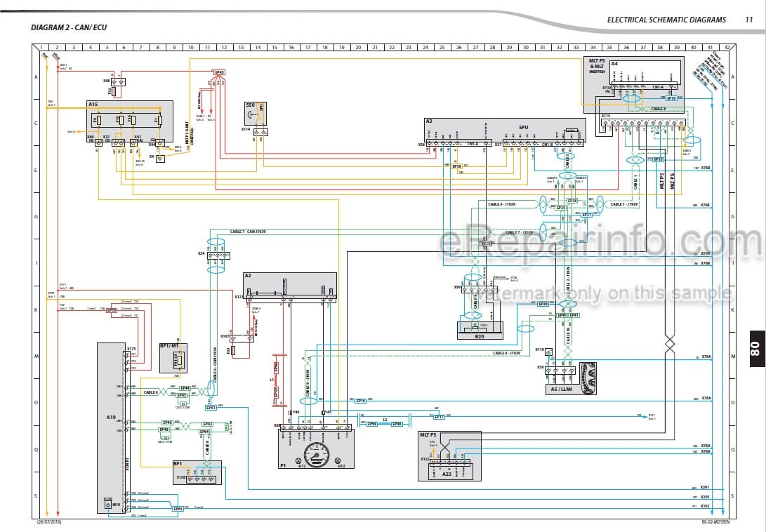The image size is (766, 532).
Task: Select the F22 fuse below X48
Action: [114, 91]
